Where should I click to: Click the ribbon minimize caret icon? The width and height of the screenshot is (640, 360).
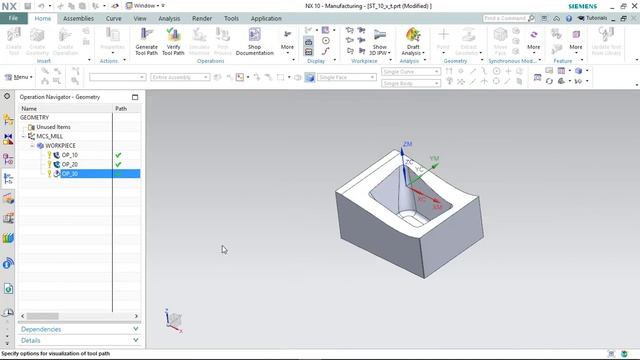coord(556,18)
